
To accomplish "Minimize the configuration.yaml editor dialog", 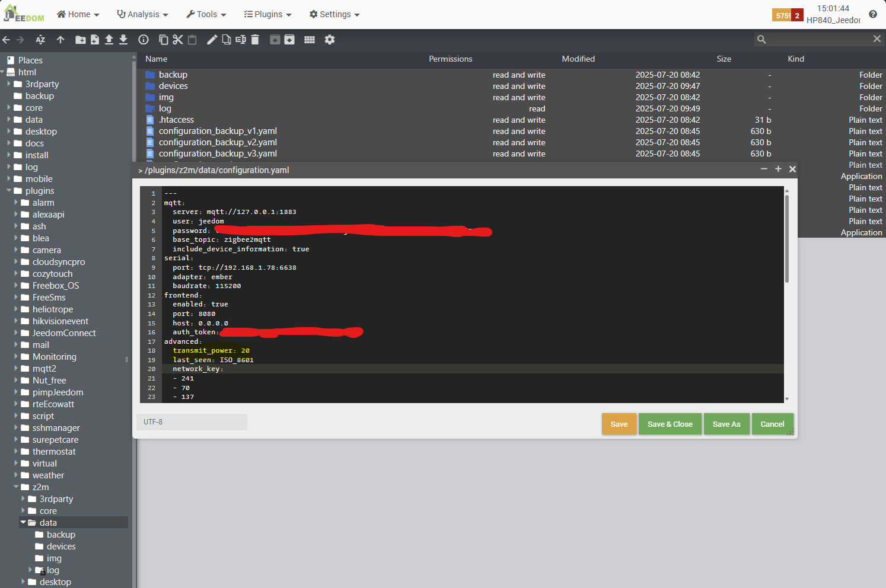I will coord(764,169).
